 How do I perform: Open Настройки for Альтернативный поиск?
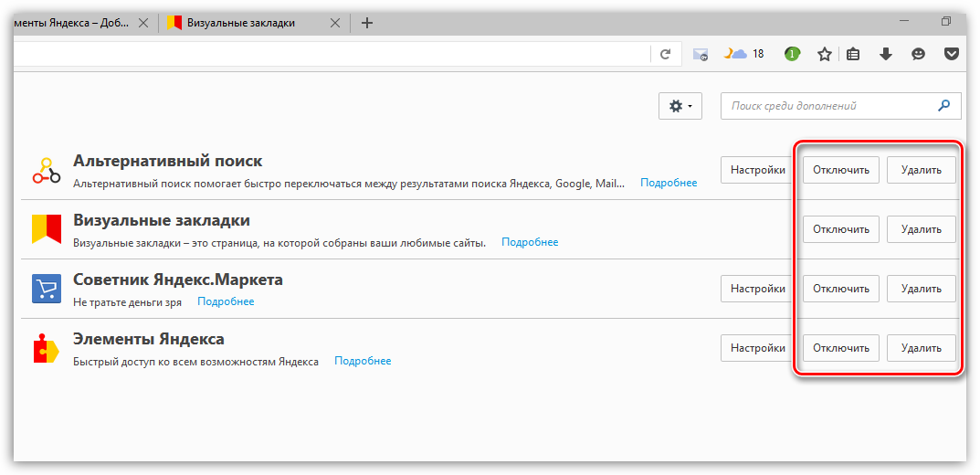[x=758, y=170]
